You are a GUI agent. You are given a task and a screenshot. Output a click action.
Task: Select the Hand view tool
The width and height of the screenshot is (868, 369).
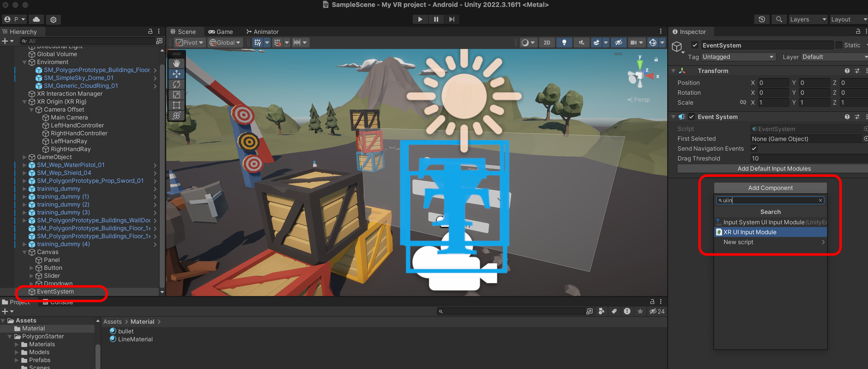pos(176,63)
